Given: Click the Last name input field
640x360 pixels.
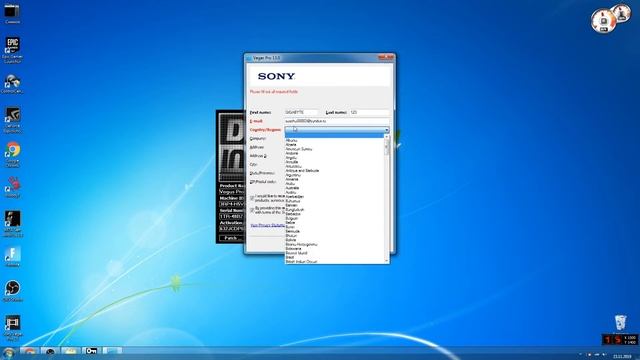Looking at the screenshot, I should tap(369, 112).
